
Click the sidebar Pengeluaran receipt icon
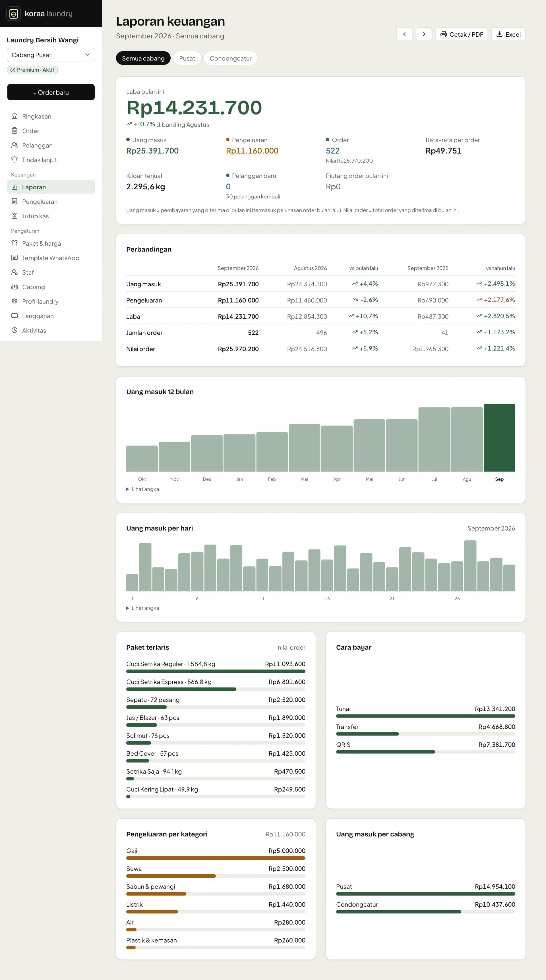click(x=15, y=201)
